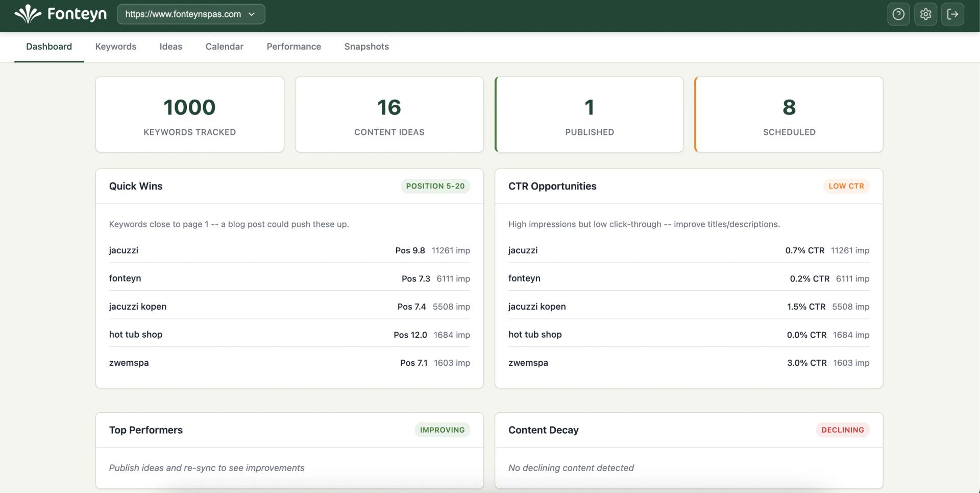This screenshot has width=980, height=493.
Task: Click the POSITION 5-20 badge
Action: point(435,186)
